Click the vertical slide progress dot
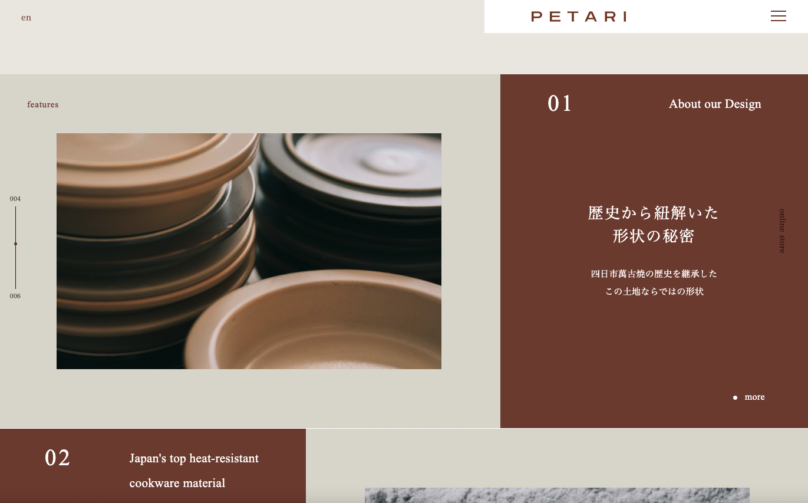Viewport: 808px width, 503px height. (x=15, y=243)
